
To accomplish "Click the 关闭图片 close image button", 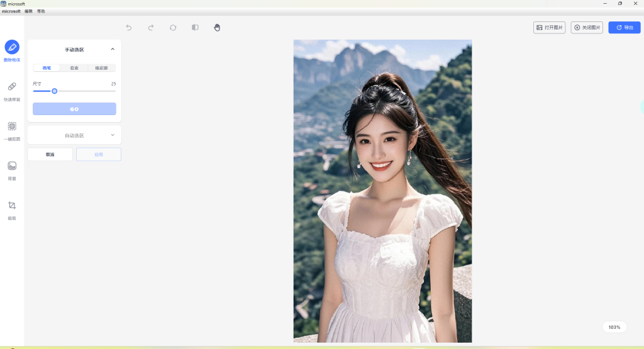I will 587,28.
